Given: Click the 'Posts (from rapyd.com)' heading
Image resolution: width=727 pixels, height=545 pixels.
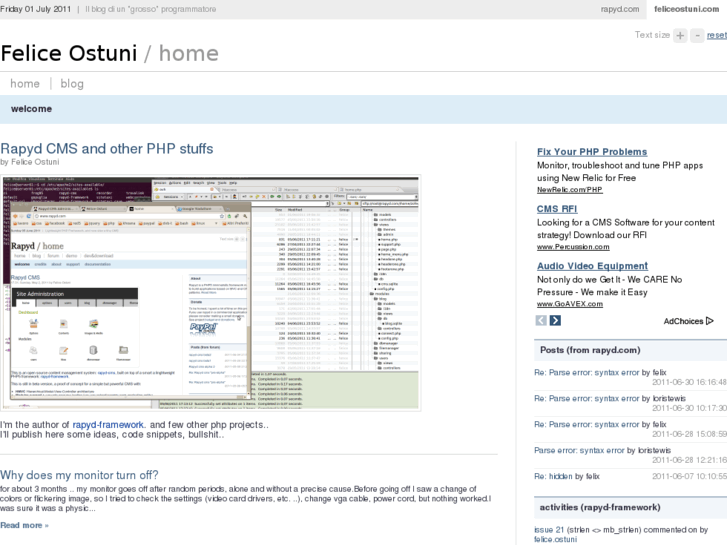Looking at the screenshot, I should pyautogui.click(x=590, y=350).
